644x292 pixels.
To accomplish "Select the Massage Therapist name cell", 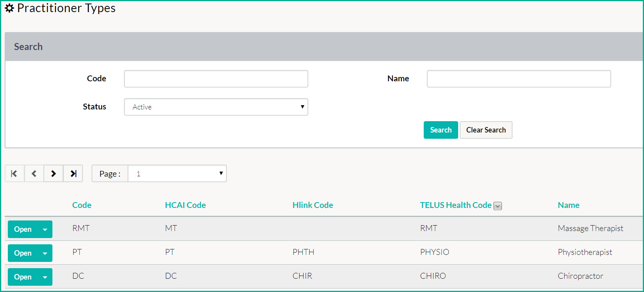I will click(590, 228).
